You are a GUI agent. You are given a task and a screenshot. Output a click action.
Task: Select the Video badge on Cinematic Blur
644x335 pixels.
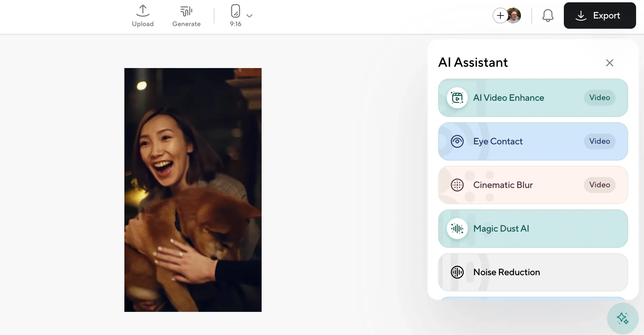599,185
